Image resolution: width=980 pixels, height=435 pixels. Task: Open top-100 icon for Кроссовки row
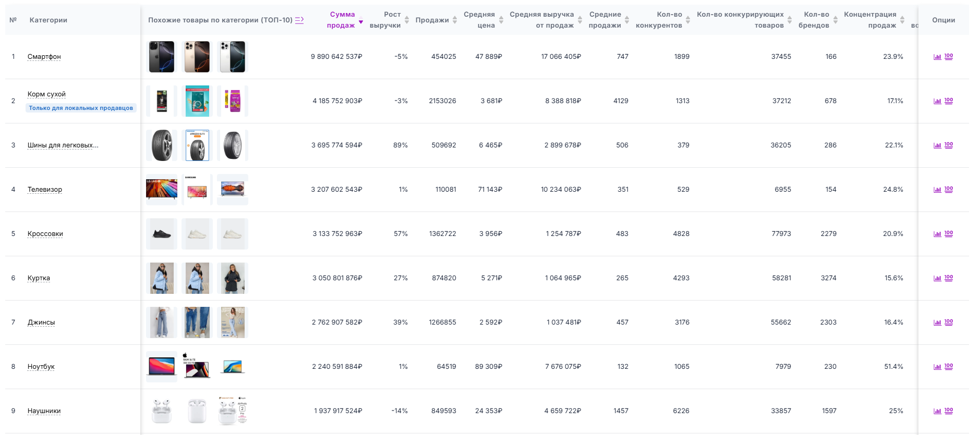click(x=949, y=233)
